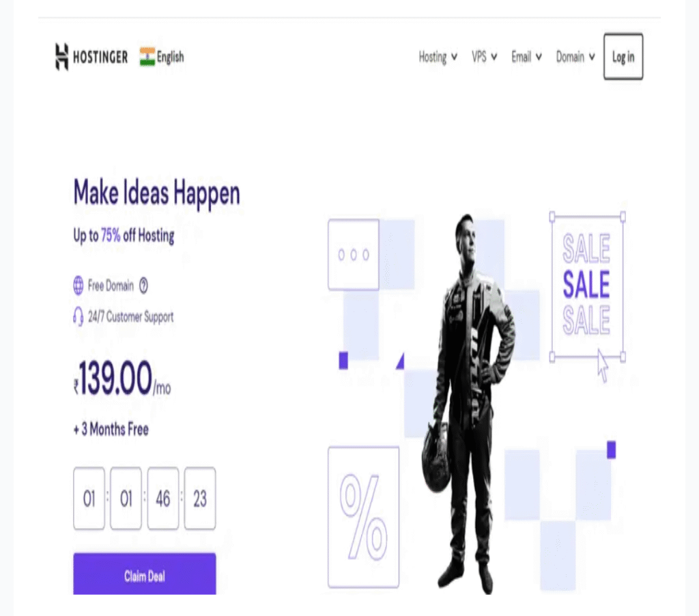The width and height of the screenshot is (699, 616).
Task: Expand the Email dropdown chevron
Action: (539, 57)
